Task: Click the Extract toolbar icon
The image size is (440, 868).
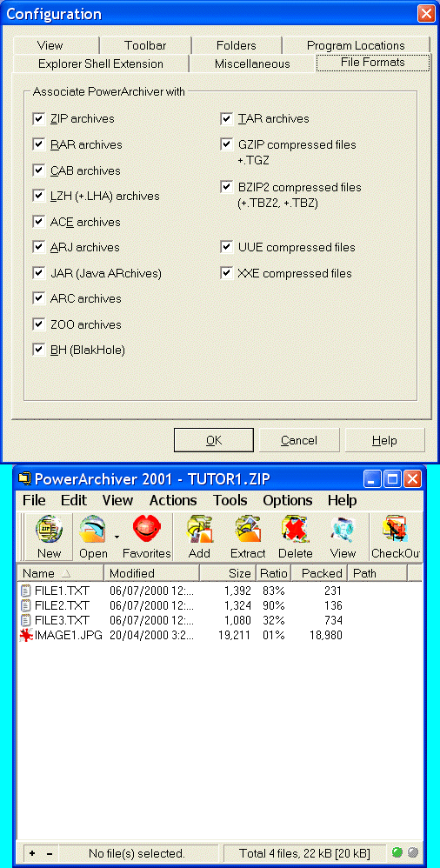Action: coord(248,531)
